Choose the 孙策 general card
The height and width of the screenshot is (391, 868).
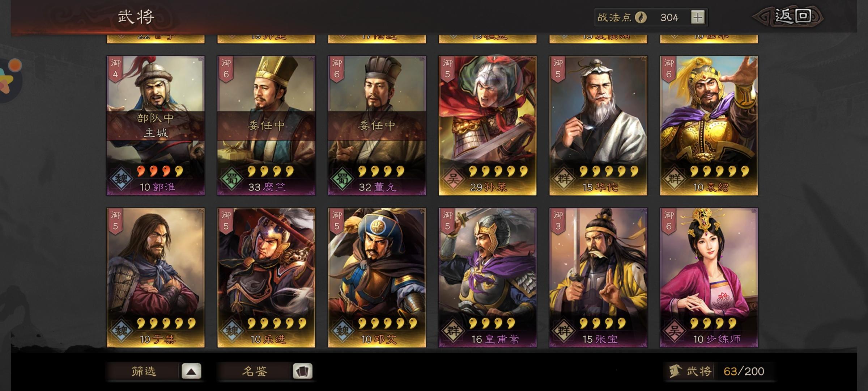tap(488, 126)
